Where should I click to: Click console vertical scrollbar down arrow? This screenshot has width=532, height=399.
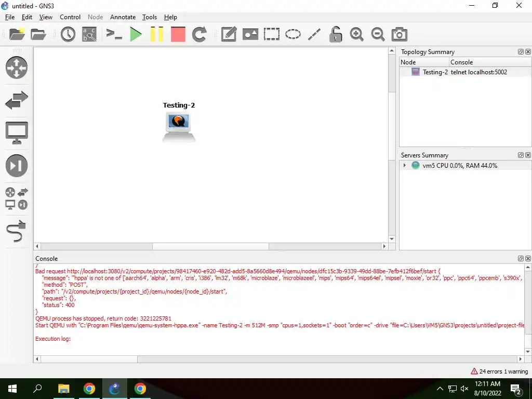coord(528,352)
